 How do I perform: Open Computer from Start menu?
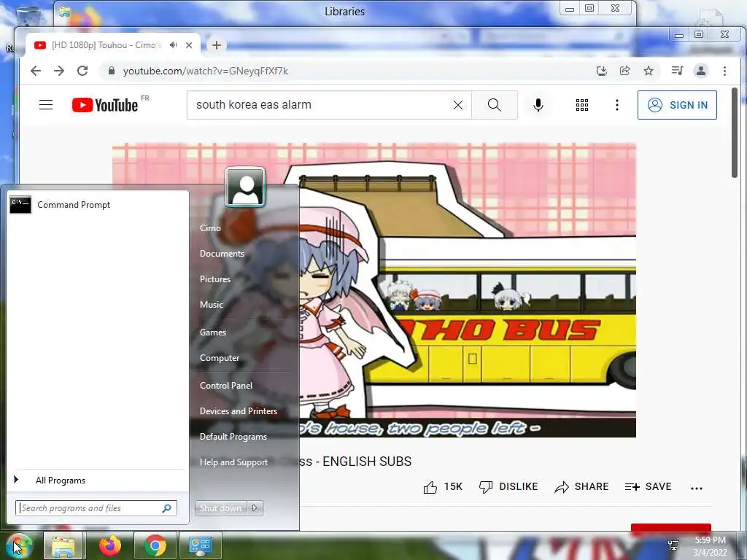pyautogui.click(x=220, y=357)
